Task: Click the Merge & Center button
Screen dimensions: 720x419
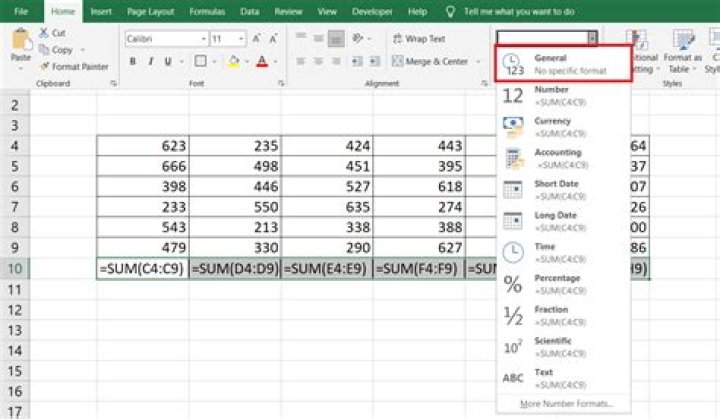Action: click(430, 61)
